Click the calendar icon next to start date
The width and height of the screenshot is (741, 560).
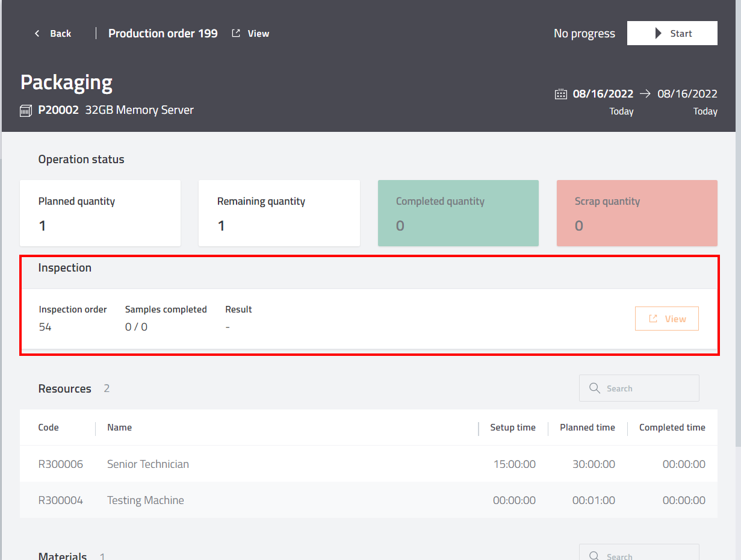click(x=560, y=94)
